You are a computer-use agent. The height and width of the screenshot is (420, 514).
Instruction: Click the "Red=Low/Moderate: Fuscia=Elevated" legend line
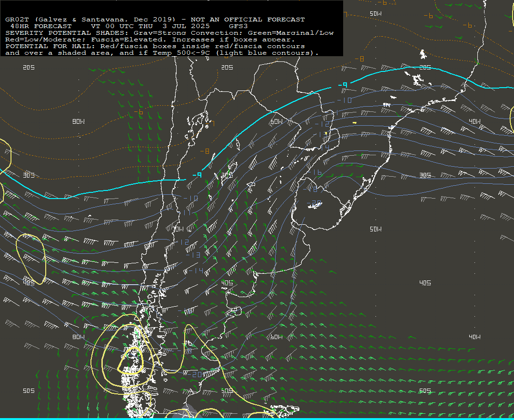150,40
